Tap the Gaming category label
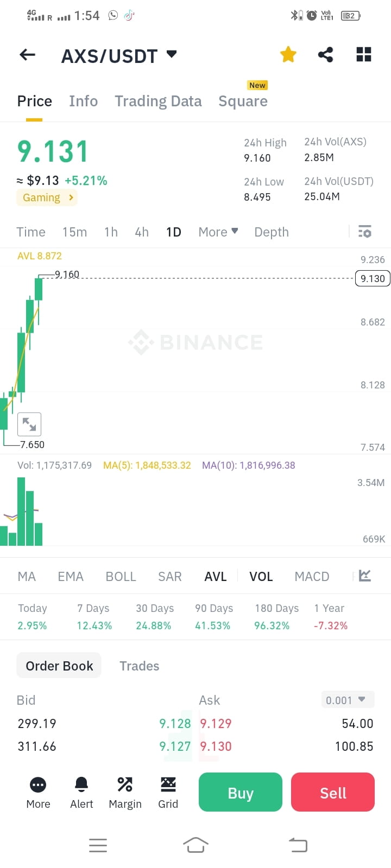The height and width of the screenshot is (868, 391). coord(47,197)
